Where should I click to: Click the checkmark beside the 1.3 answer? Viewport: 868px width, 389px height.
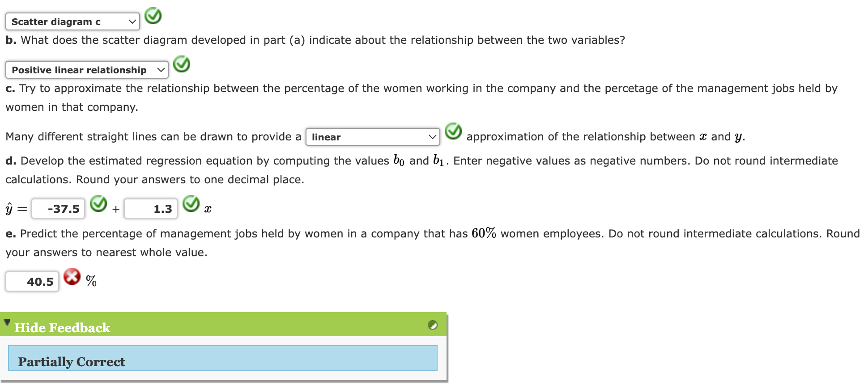coord(191,204)
